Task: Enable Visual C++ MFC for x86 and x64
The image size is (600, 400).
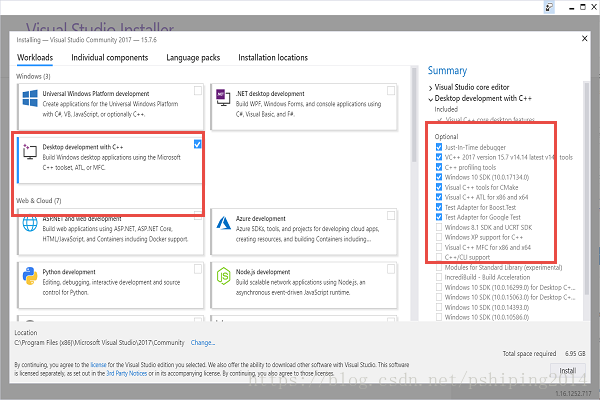Action: point(439,247)
